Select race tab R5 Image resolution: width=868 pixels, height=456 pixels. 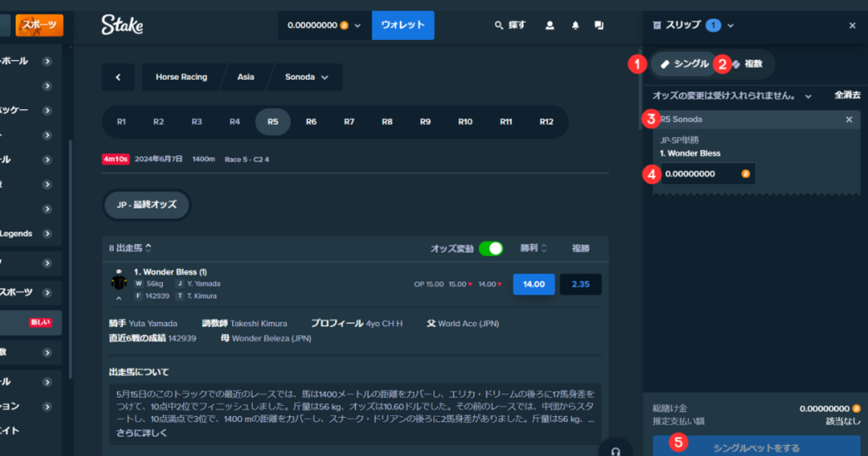273,122
